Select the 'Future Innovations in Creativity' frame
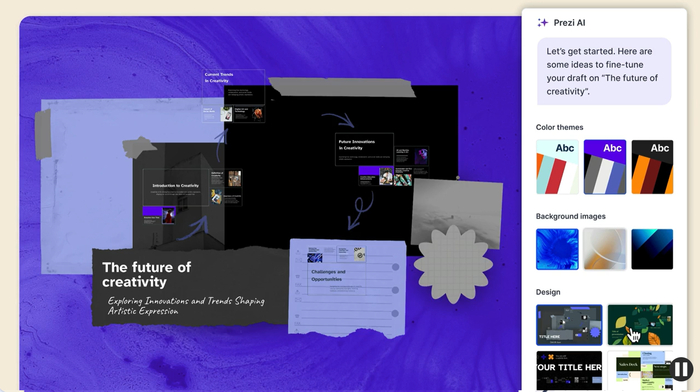The height and width of the screenshot is (392, 700). point(364,149)
